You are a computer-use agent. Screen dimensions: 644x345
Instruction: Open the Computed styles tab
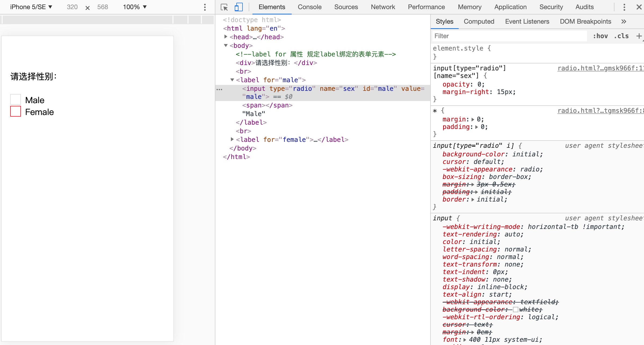pos(479,21)
